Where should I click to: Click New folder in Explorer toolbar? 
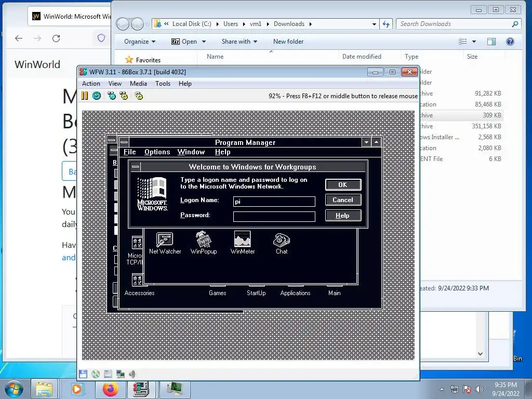(x=288, y=42)
